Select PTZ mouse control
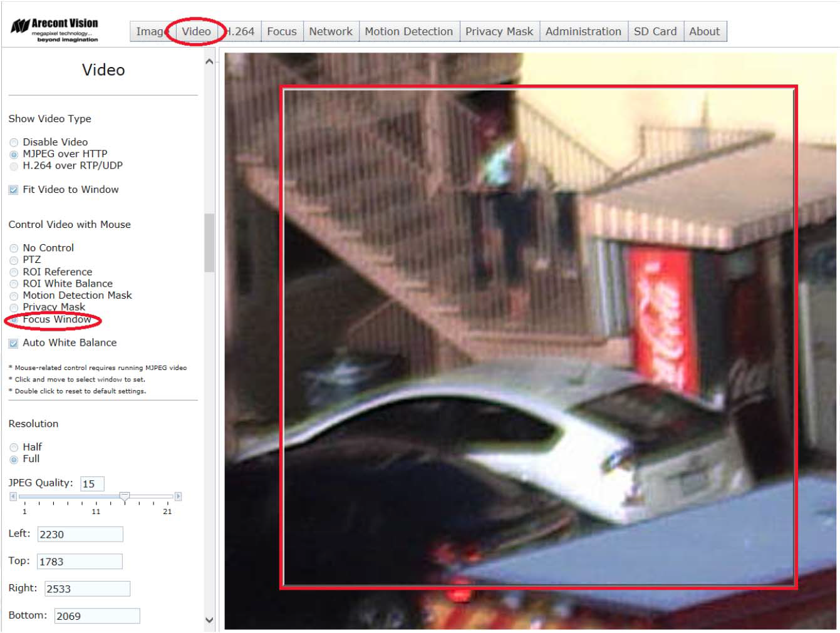Image resolution: width=840 pixels, height=633 pixels. pyautogui.click(x=14, y=260)
